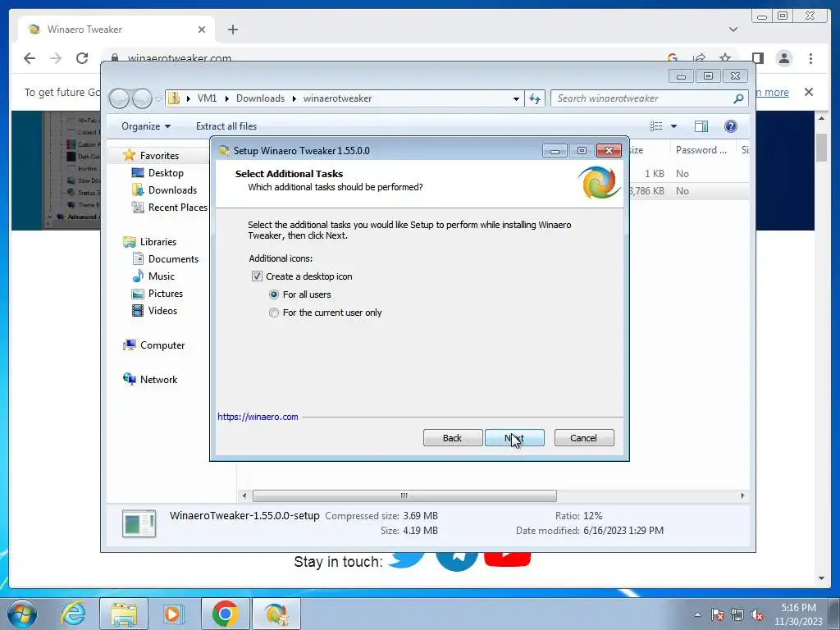Toggle Chrome side panel icon

[757, 58]
